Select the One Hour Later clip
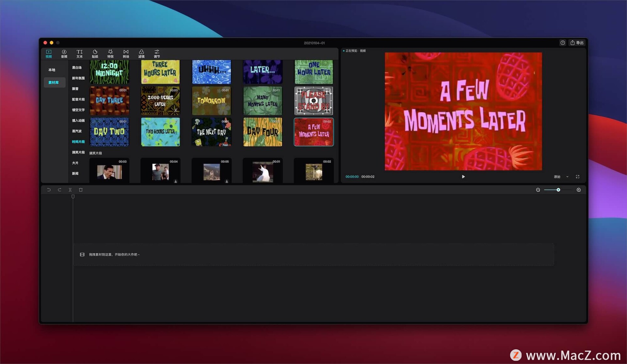 pos(314,71)
